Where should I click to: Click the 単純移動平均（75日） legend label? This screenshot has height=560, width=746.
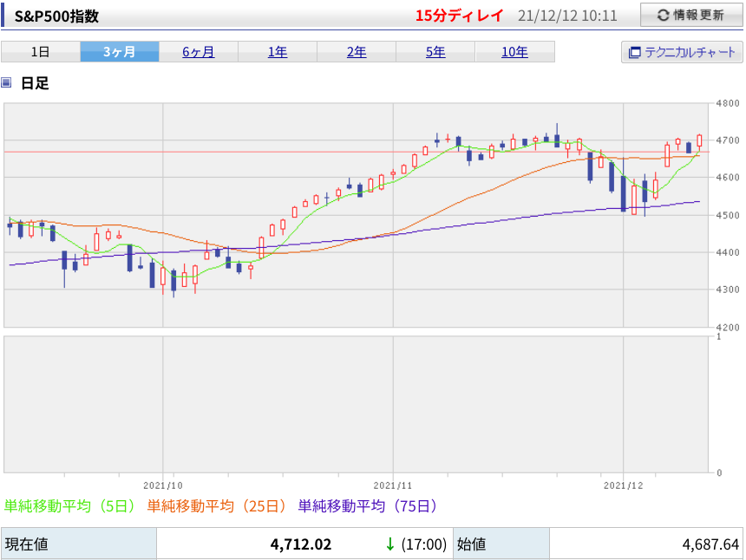(x=367, y=505)
